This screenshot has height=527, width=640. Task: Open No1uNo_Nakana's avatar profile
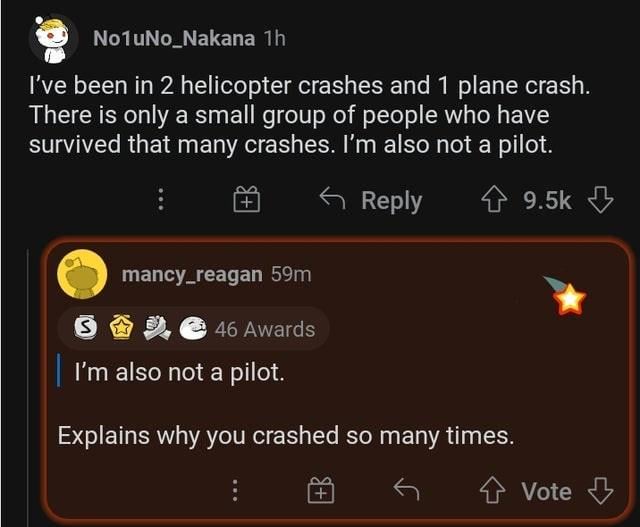[53, 39]
